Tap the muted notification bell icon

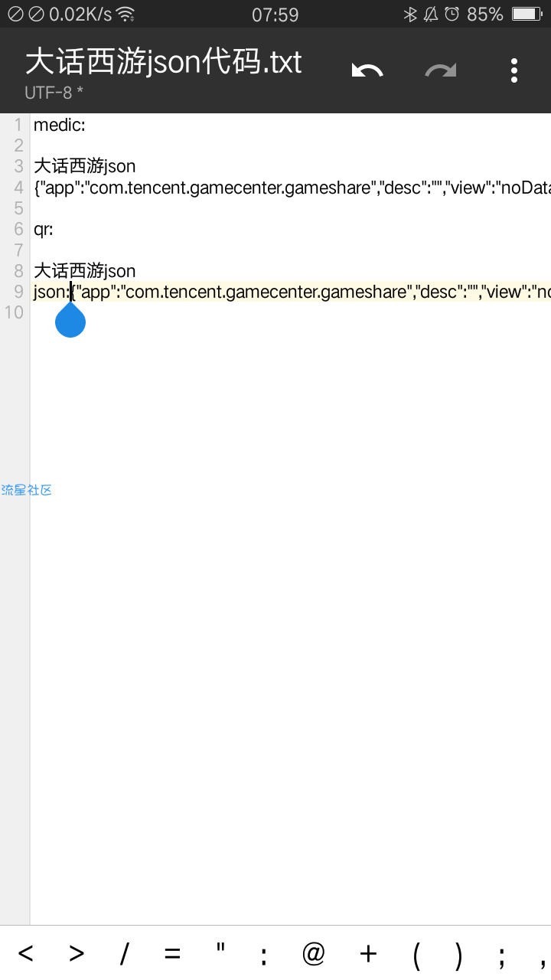coord(431,14)
